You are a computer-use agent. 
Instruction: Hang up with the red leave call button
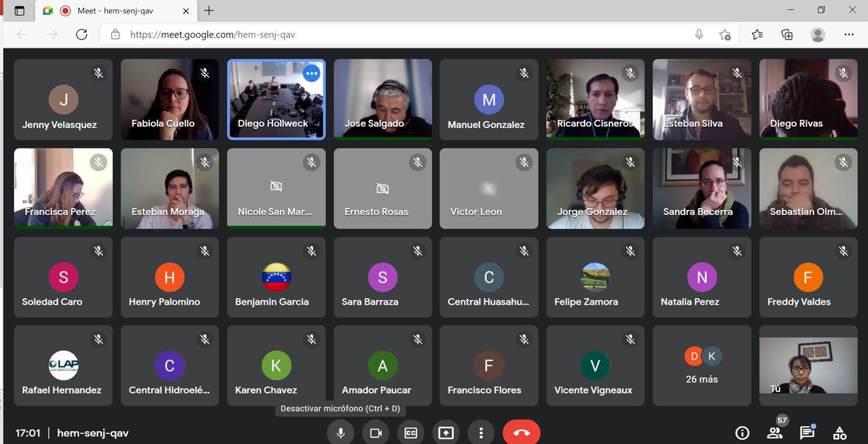[x=521, y=433]
